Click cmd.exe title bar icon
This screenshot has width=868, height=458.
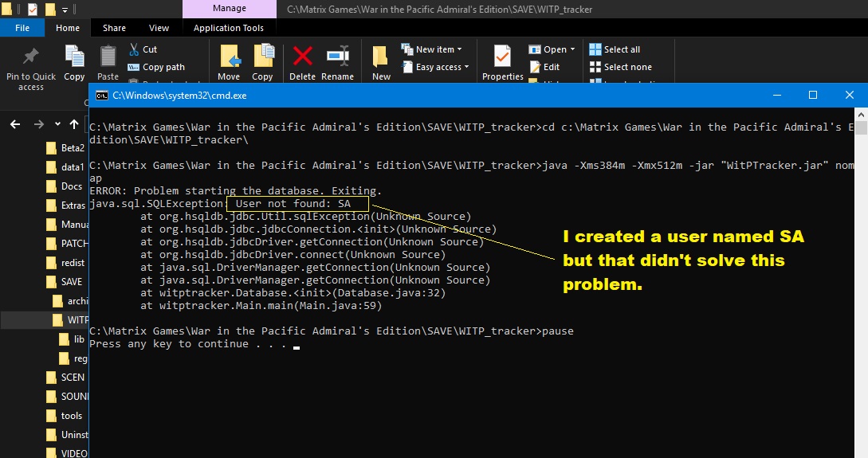[x=102, y=95]
